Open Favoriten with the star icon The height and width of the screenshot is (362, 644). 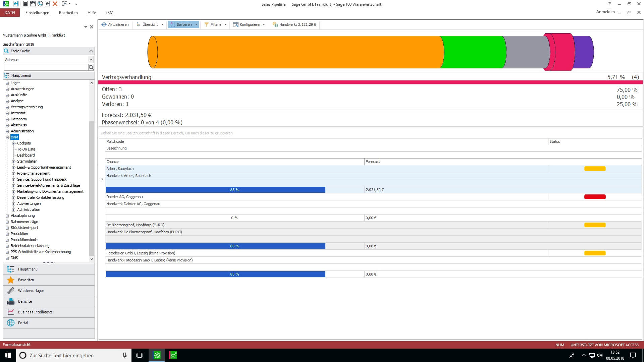pyautogui.click(x=49, y=280)
